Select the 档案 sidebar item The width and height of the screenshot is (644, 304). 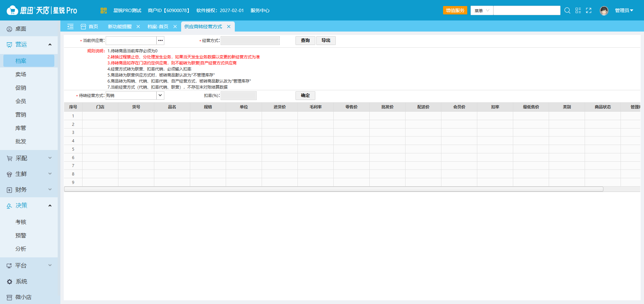coord(29,61)
